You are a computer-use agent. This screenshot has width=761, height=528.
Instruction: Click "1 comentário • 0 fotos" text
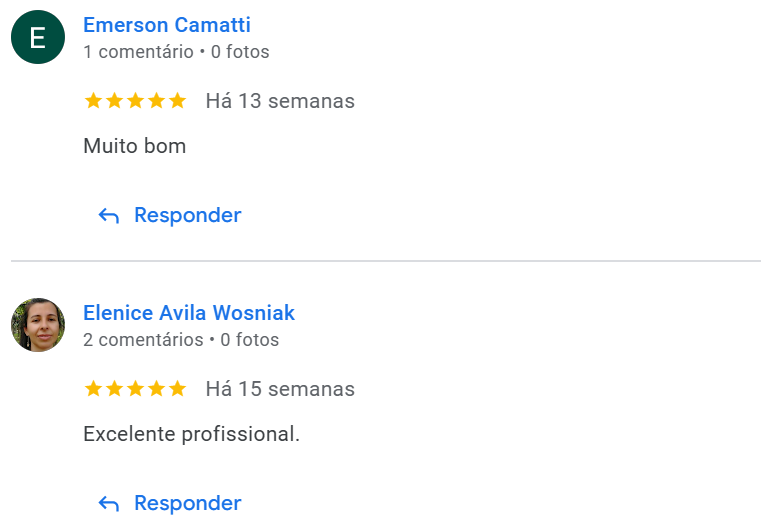click(176, 52)
